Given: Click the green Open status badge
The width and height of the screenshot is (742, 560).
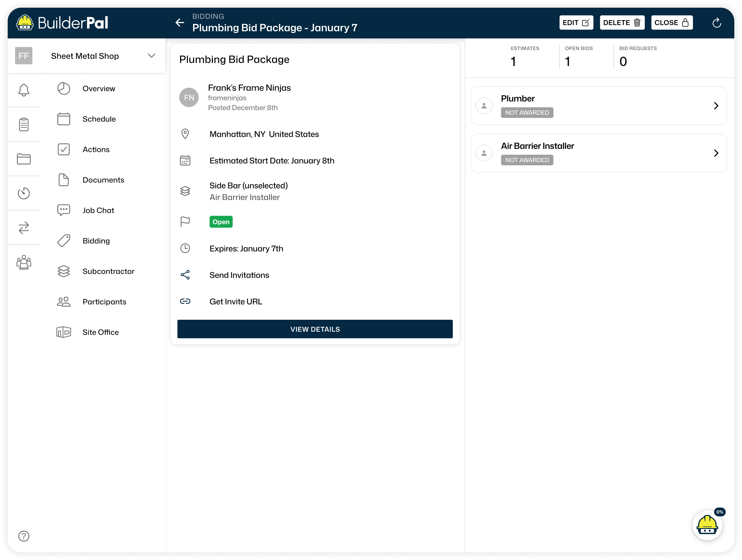Looking at the screenshot, I should click(x=221, y=221).
